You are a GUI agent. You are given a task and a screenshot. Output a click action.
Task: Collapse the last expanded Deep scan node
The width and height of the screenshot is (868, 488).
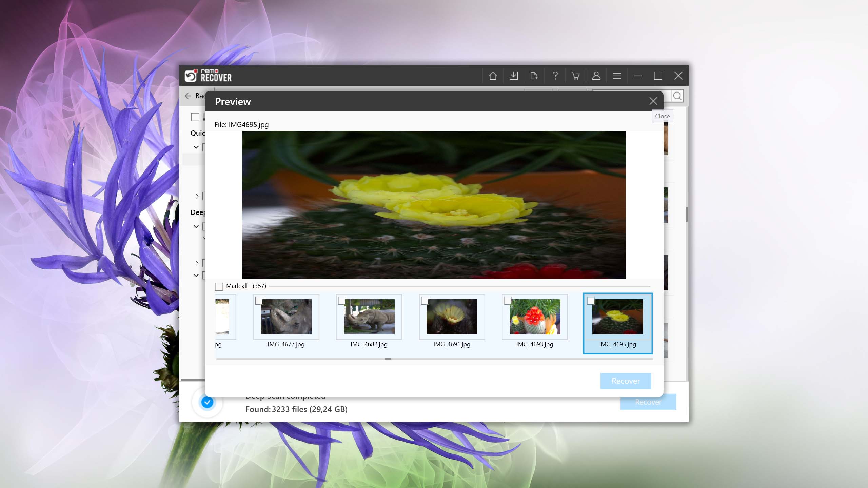tap(196, 275)
